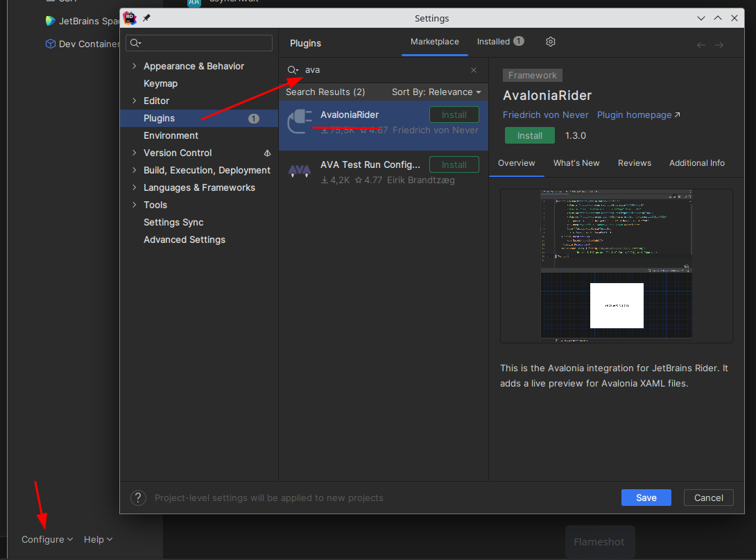Open the Sort By Relevance dropdown
This screenshot has height=560, width=756.
click(436, 92)
